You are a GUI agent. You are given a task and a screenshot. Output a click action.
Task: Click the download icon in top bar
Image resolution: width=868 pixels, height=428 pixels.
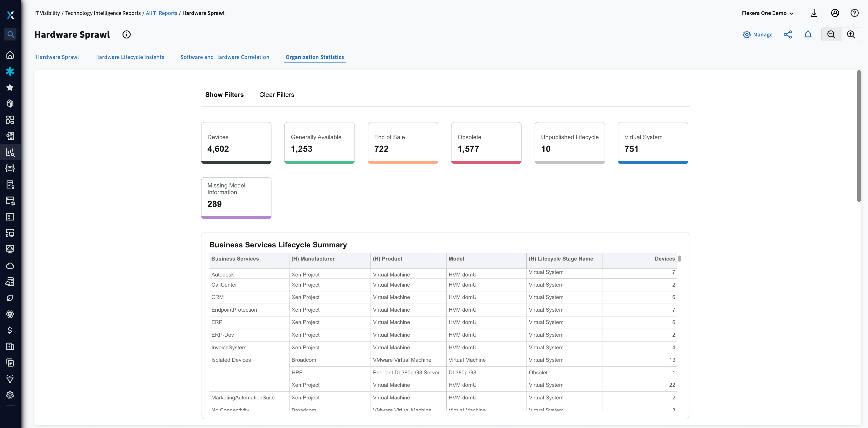click(814, 13)
